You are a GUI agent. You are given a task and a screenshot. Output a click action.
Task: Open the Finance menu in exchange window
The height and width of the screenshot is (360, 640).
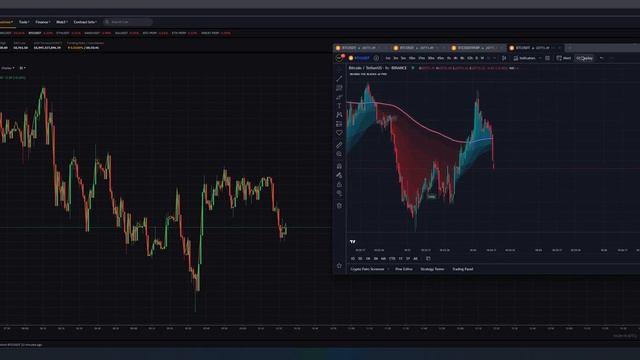coord(42,22)
